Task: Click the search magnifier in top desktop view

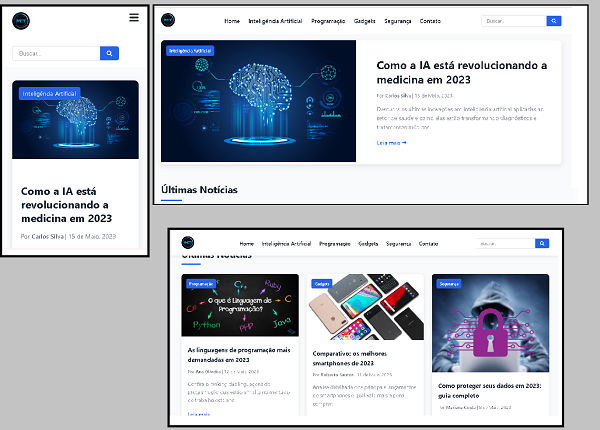Action: point(554,21)
